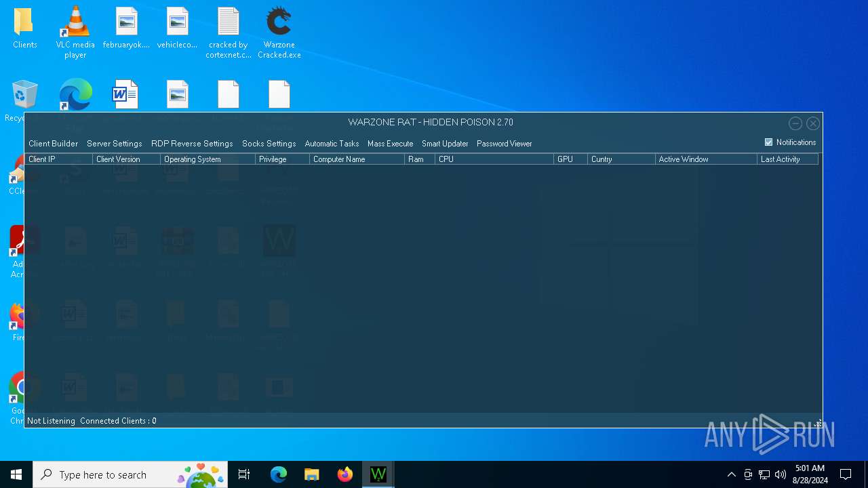Toggle the Notifications checkbox
This screenshot has width=868, height=488.
click(x=768, y=142)
